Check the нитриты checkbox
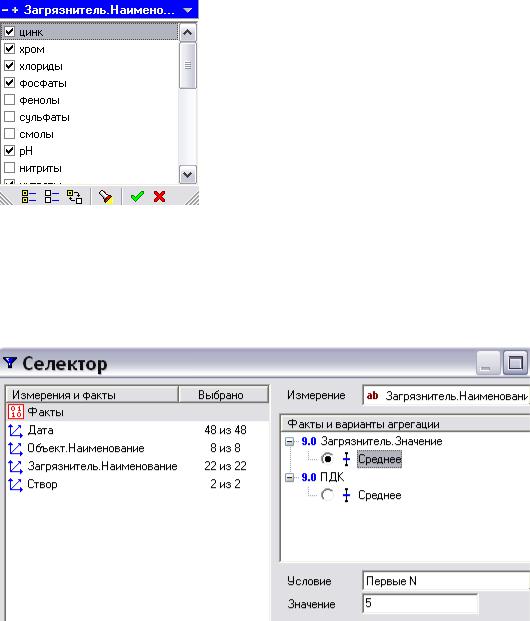Image resolution: width=530 pixels, height=621 pixels. point(9,168)
